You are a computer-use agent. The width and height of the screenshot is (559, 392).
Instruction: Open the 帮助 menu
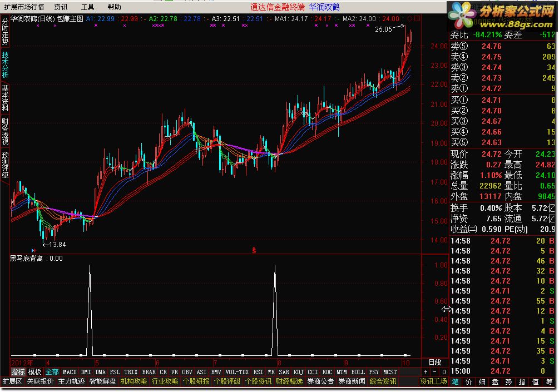click(114, 7)
